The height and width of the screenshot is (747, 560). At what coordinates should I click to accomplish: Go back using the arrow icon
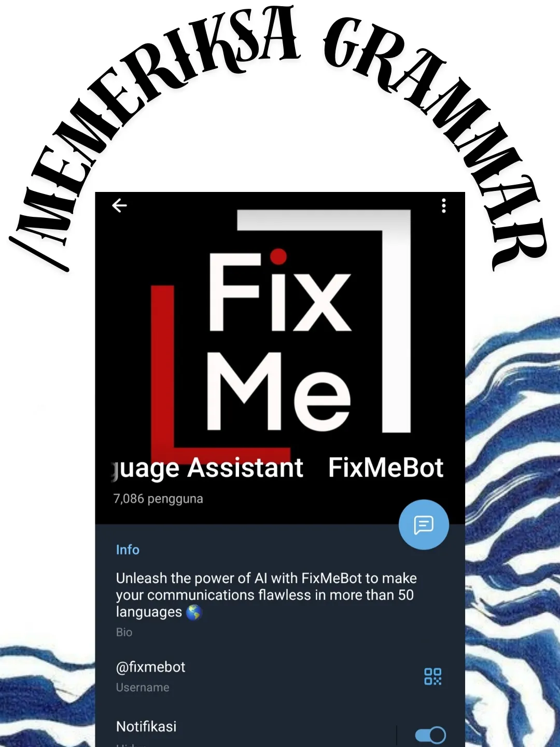[x=119, y=206]
